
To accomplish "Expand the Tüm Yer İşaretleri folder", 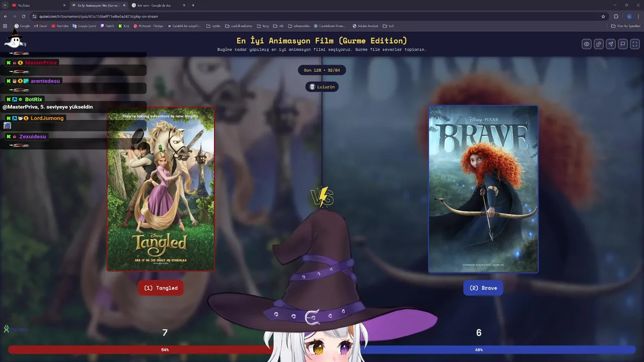I will [626, 26].
